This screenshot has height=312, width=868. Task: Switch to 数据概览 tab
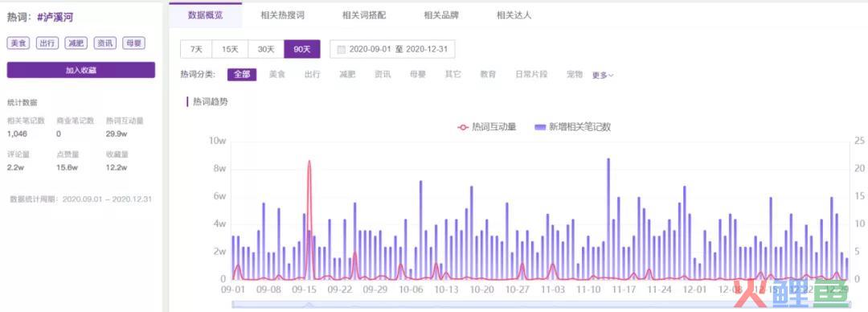(206, 15)
